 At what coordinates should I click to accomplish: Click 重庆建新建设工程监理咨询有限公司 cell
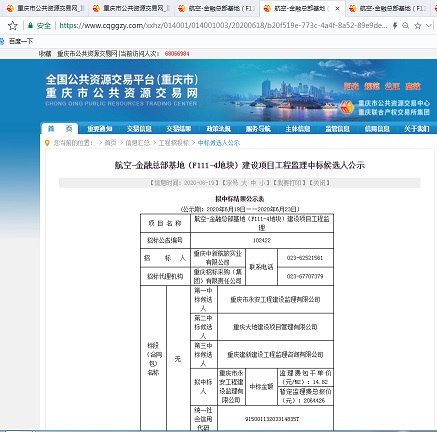pyautogui.click(x=275, y=354)
